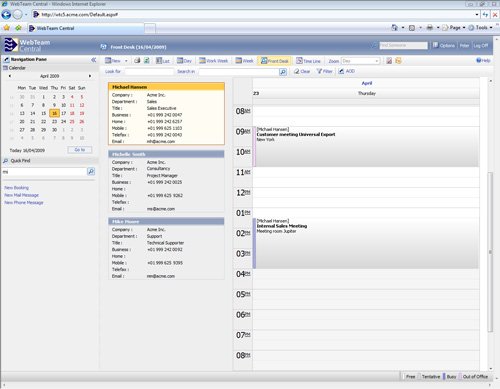Open the address bar dropdown arrow
500x389 pixels.
point(477,14)
